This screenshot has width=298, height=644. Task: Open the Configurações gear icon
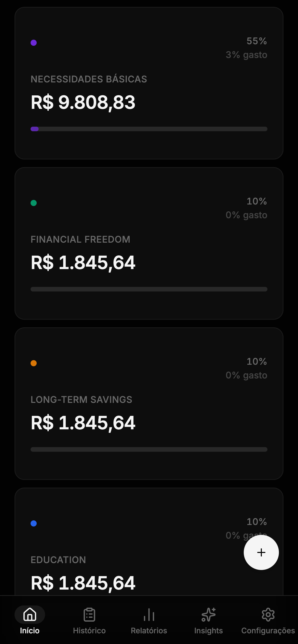pyautogui.click(x=268, y=614)
